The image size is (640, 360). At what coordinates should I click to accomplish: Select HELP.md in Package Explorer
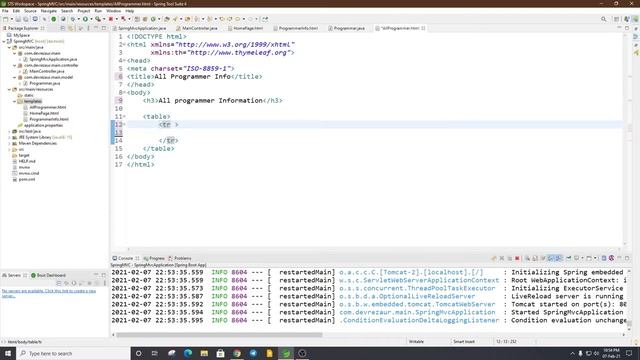point(27,161)
